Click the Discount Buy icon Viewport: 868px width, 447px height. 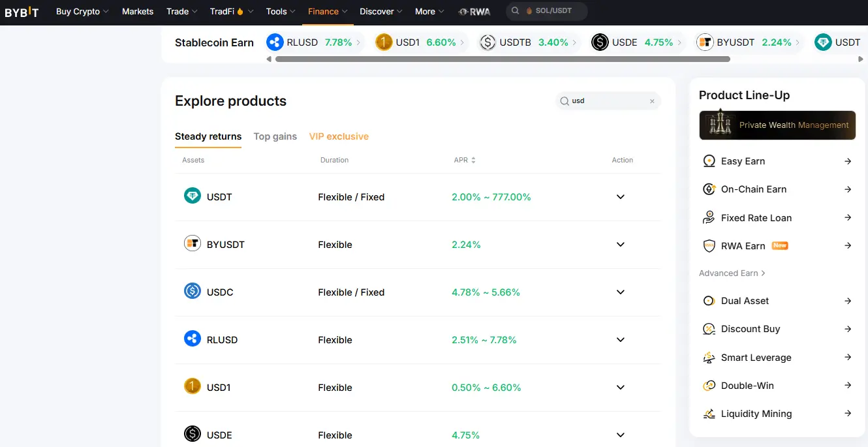pyautogui.click(x=709, y=329)
